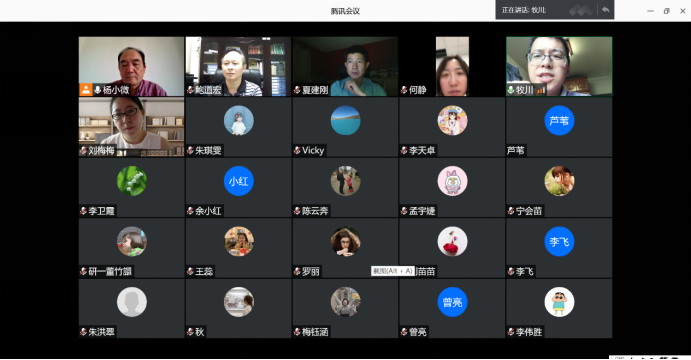Click the blue 芦苇 avatar circle
Screen dimensions: 691x360
coord(559,120)
